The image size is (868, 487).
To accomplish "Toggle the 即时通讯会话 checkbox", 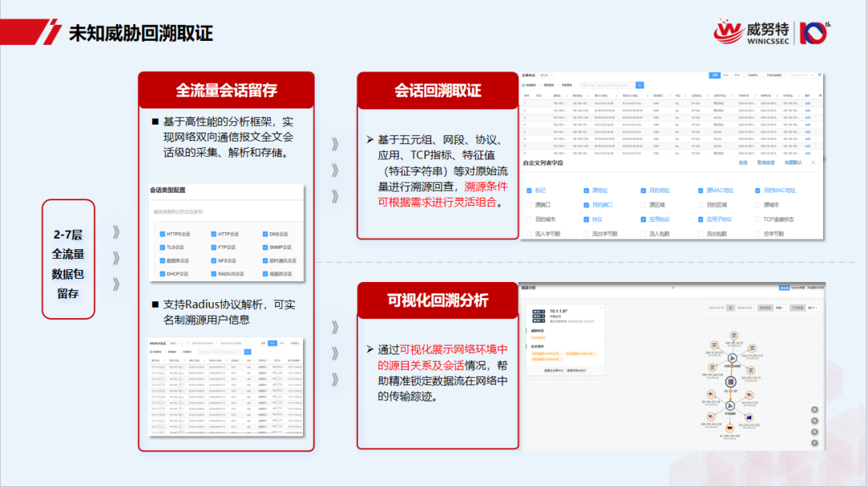I will pos(265,260).
